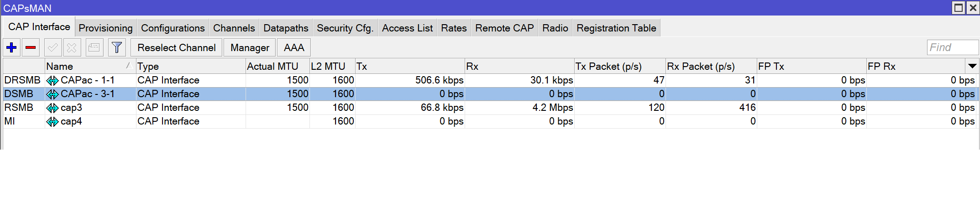980x213 pixels.
Task: Click the Reselect Channel button
Action: (176, 47)
